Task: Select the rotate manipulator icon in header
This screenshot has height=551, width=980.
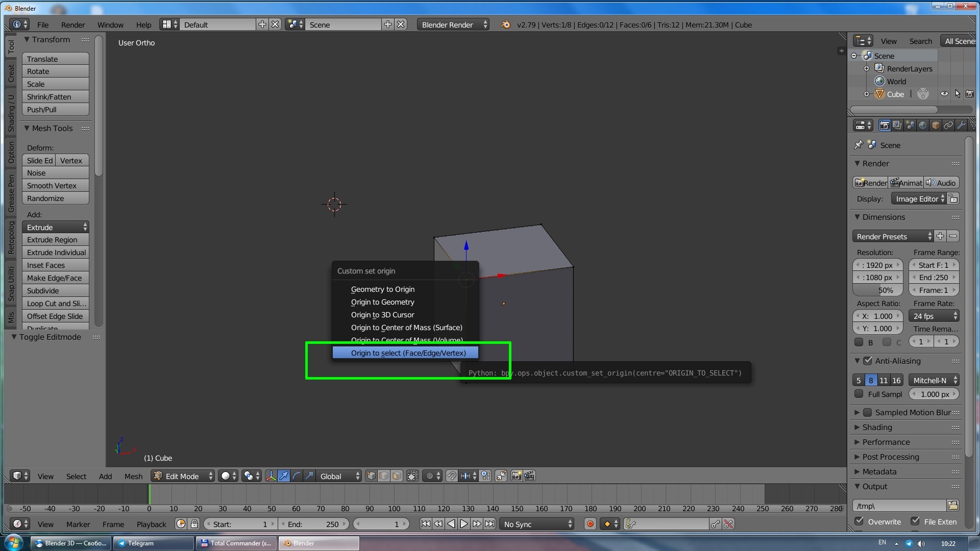Action: click(297, 476)
